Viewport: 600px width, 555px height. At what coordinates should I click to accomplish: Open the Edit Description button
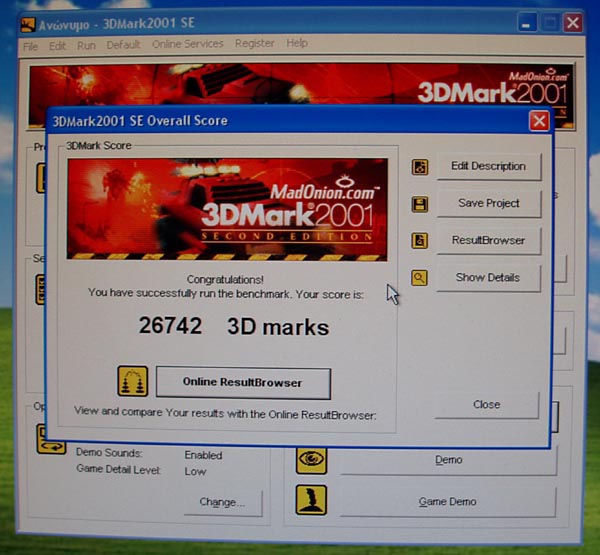pyautogui.click(x=489, y=166)
